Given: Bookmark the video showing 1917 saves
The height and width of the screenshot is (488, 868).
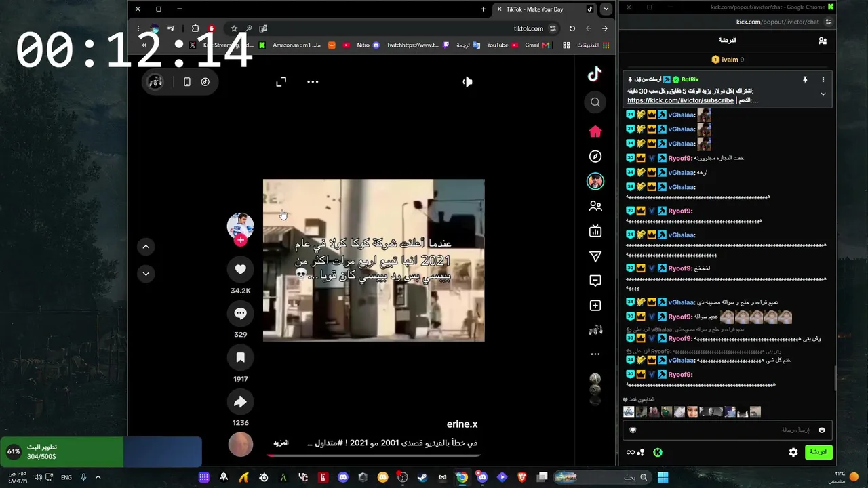Looking at the screenshot, I should pyautogui.click(x=240, y=357).
